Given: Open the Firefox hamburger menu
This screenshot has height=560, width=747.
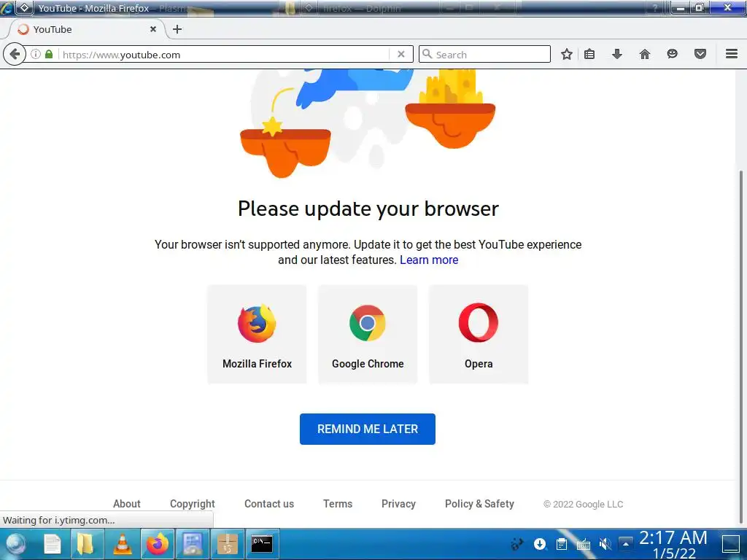Looking at the screenshot, I should [732, 54].
